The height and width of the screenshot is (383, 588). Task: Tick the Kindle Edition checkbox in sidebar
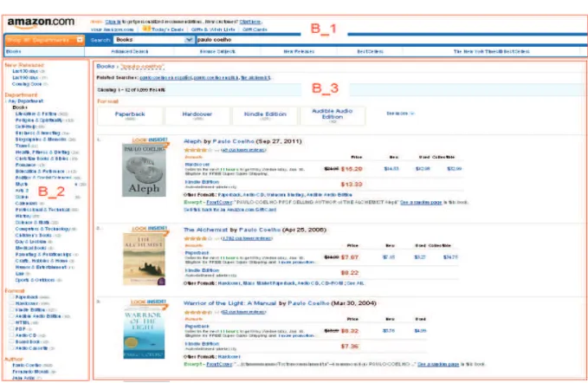pos(12,309)
